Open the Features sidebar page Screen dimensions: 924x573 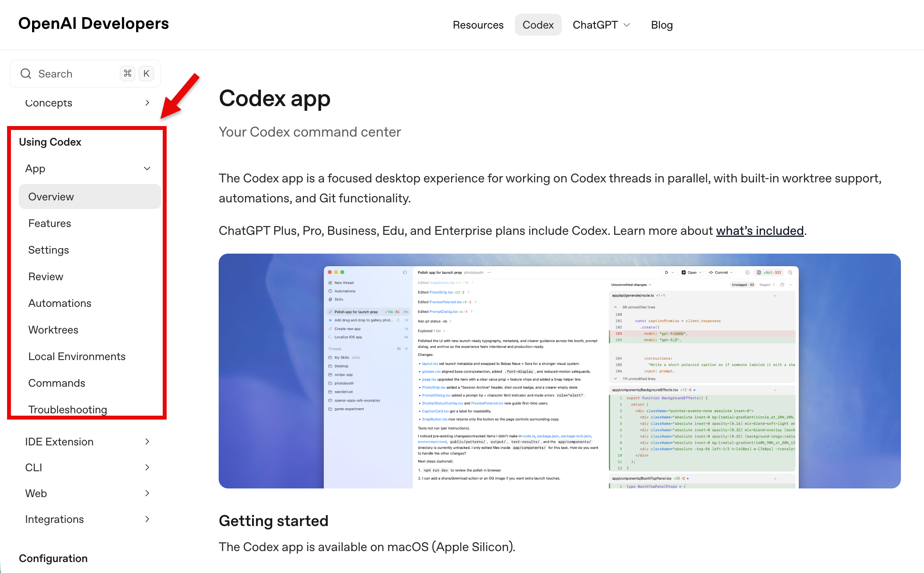[50, 223]
